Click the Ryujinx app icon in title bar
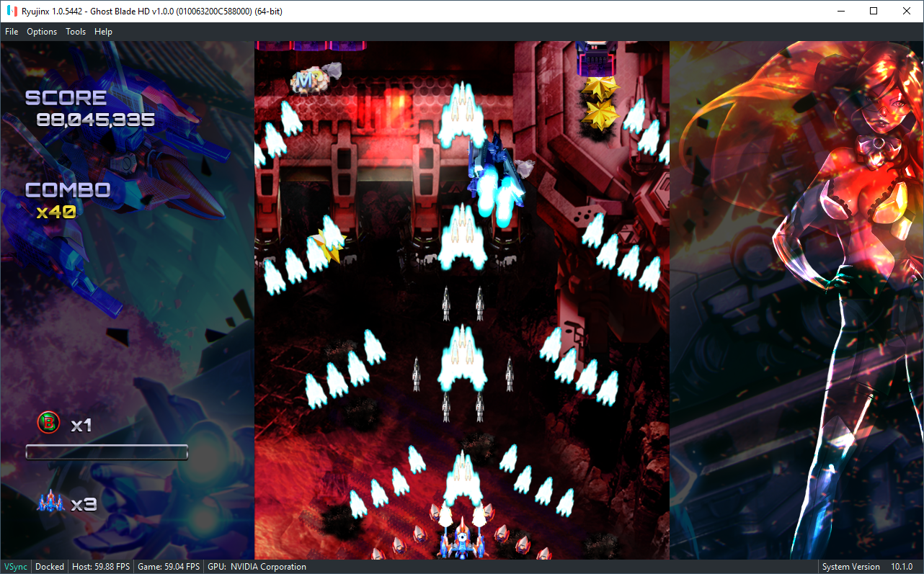Image resolution: width=924 pixels, height=574 pixels. click(12, 11)
